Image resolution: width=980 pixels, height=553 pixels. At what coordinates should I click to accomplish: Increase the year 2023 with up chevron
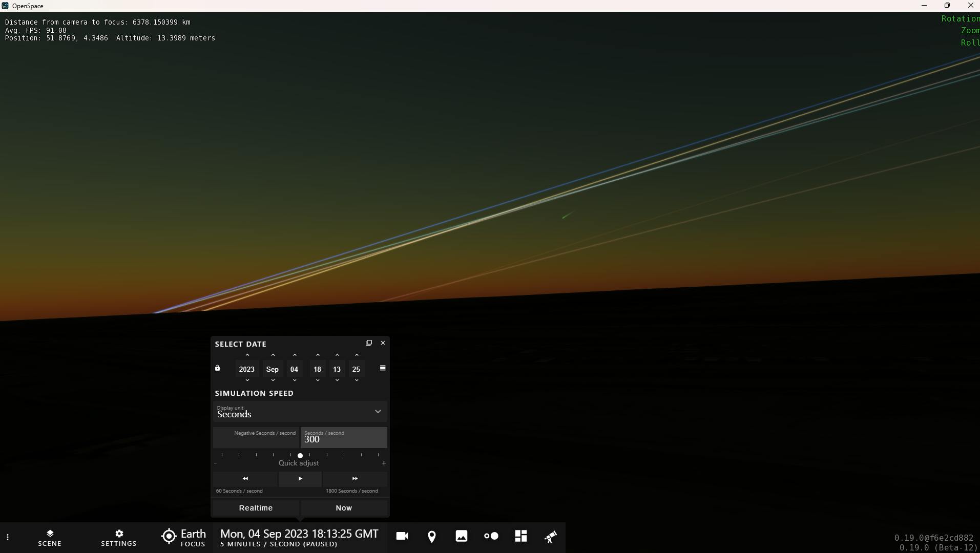tap(247, 355)
